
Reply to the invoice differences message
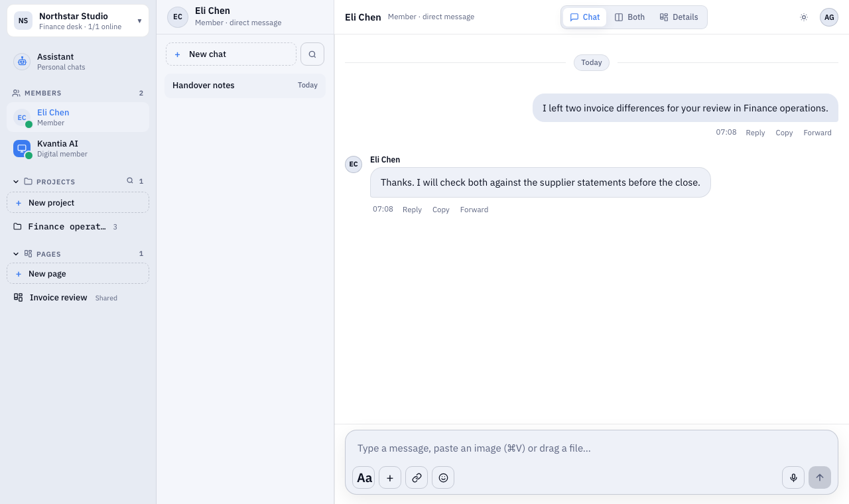pyautogui.click(x=755, y=133)
